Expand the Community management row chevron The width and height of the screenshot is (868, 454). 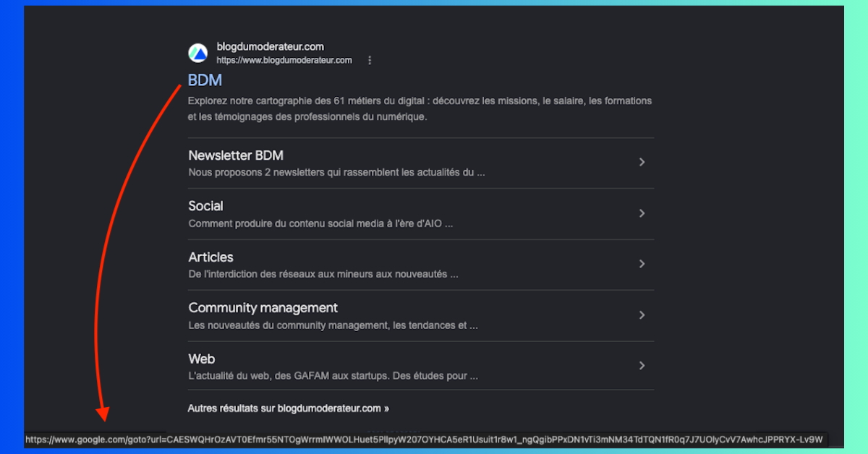pos(642,315)
